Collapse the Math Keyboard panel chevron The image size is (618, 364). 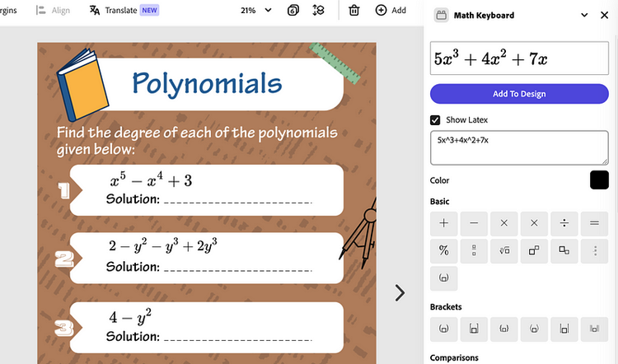tap(584, 15)
